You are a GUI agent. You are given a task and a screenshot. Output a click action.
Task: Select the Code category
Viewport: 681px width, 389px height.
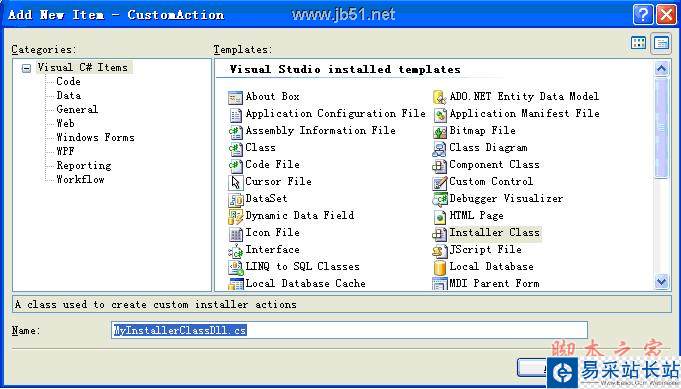[69, 81]
